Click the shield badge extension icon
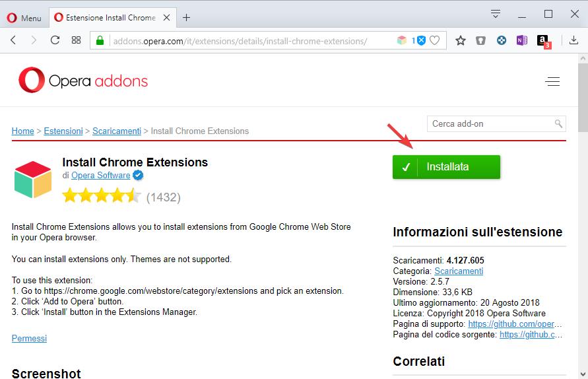The width and height of the screenshot is (588, 379). tap(480, 40)
